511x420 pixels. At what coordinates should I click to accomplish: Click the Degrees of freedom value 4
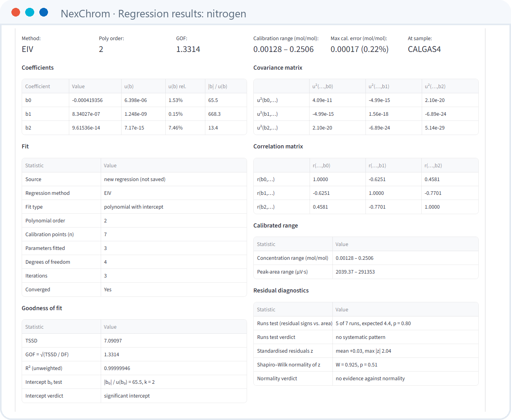coord(105,262)
